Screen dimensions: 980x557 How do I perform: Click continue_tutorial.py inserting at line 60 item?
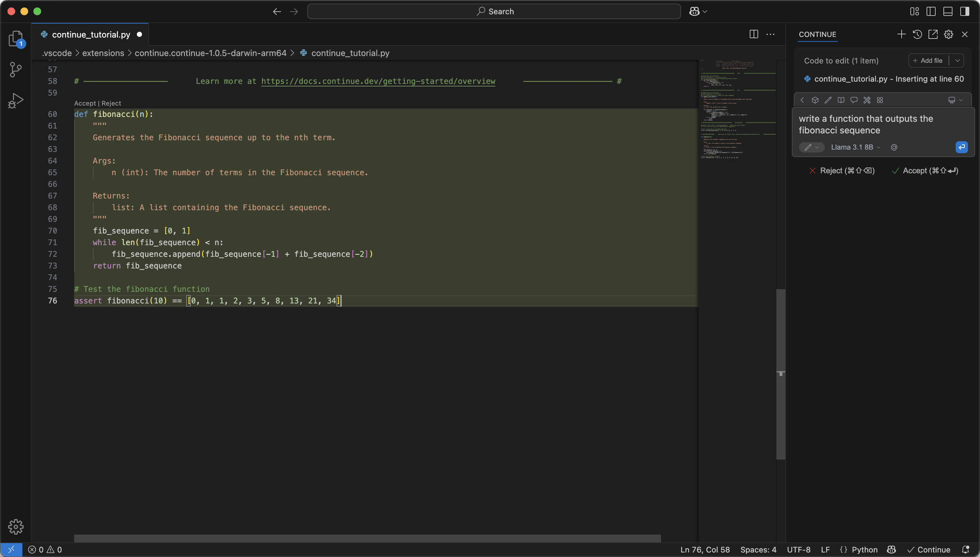(x=883, y=79)
